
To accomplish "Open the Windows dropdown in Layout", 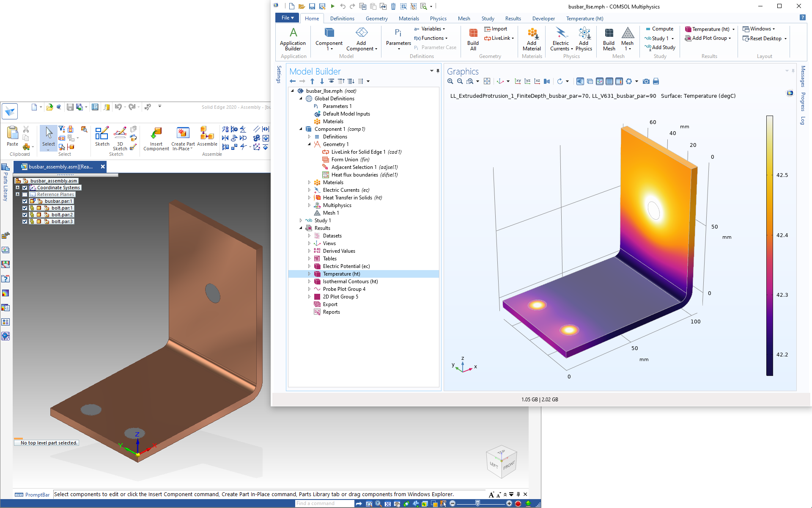I will 759,29.
